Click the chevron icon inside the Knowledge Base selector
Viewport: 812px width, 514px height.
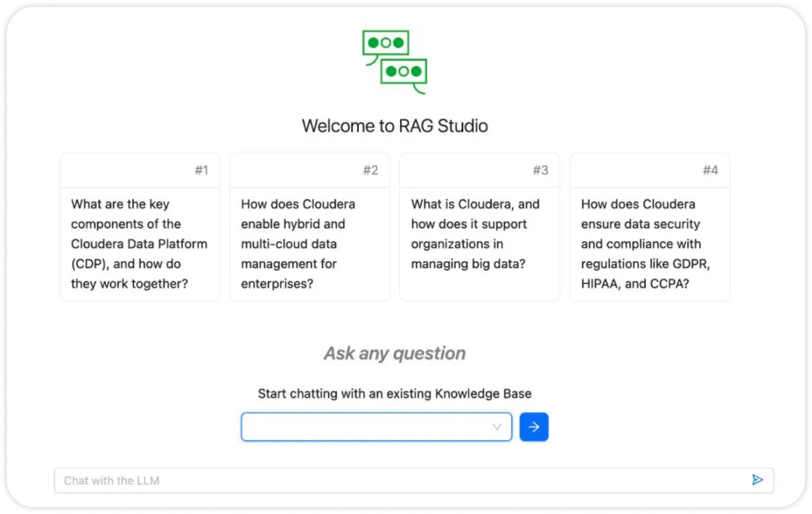[x=496, y=426]
